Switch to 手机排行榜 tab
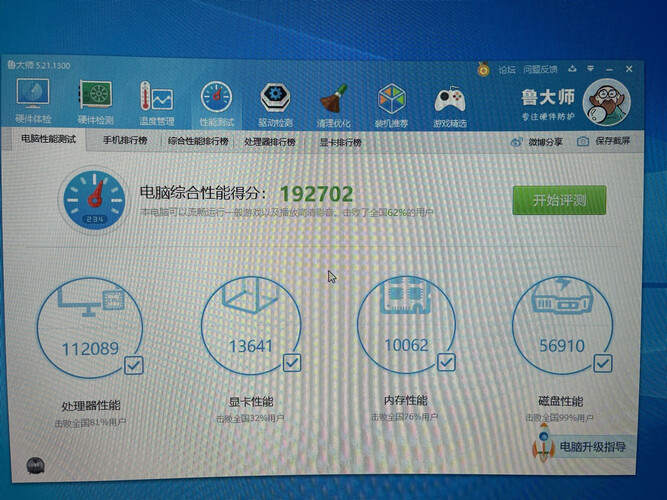Image resolution: width=667 pixels, height=500 pixels. [125, 140]
